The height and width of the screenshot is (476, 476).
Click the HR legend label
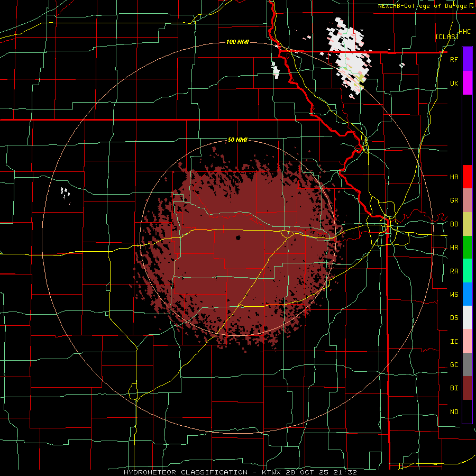coord(454,248)
